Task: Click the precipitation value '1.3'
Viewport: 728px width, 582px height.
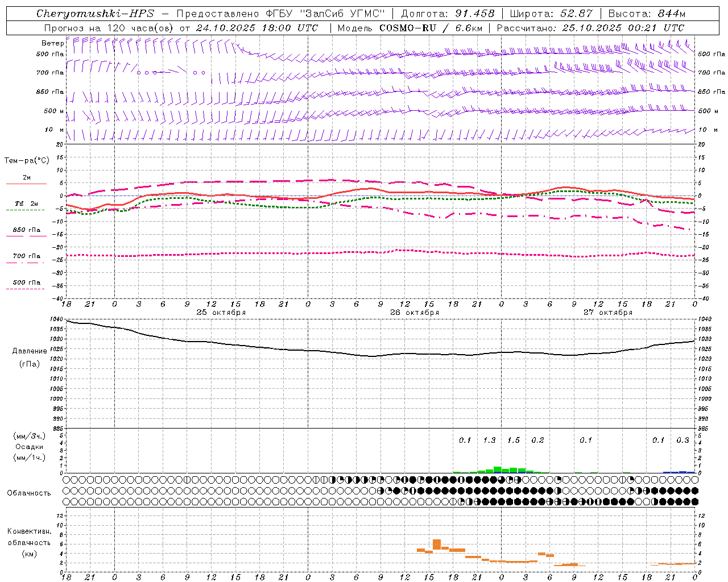Action: (x=489, y=440)
